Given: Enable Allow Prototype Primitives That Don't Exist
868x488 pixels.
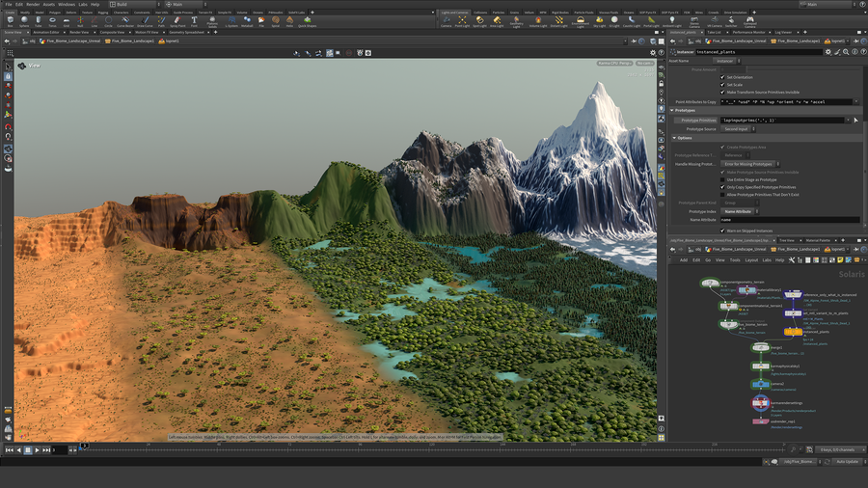Looking at the screenshot, I should (x=722, y=194).
